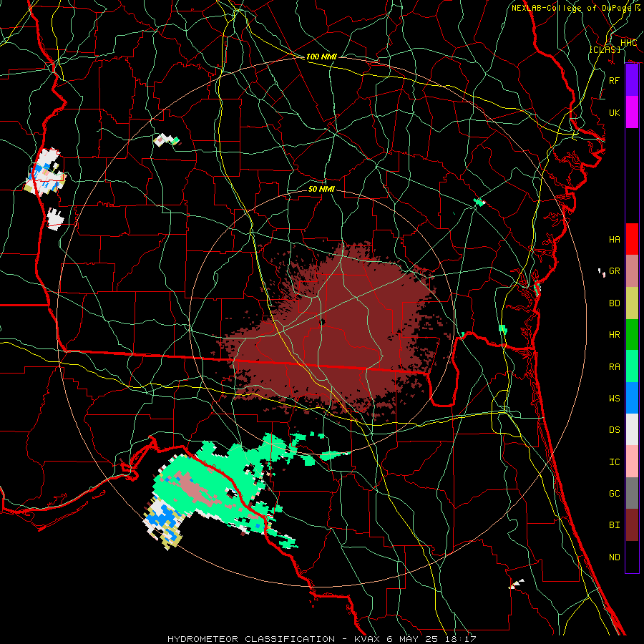Select the yellow BD legend swatch

[x=632, y=303]
